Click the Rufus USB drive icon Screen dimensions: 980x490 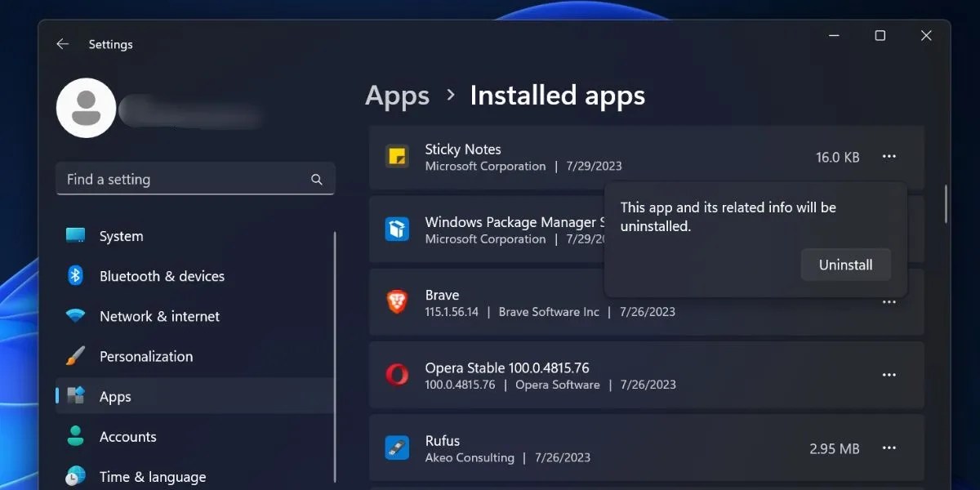pyautogui.click(x=396, y=448)
